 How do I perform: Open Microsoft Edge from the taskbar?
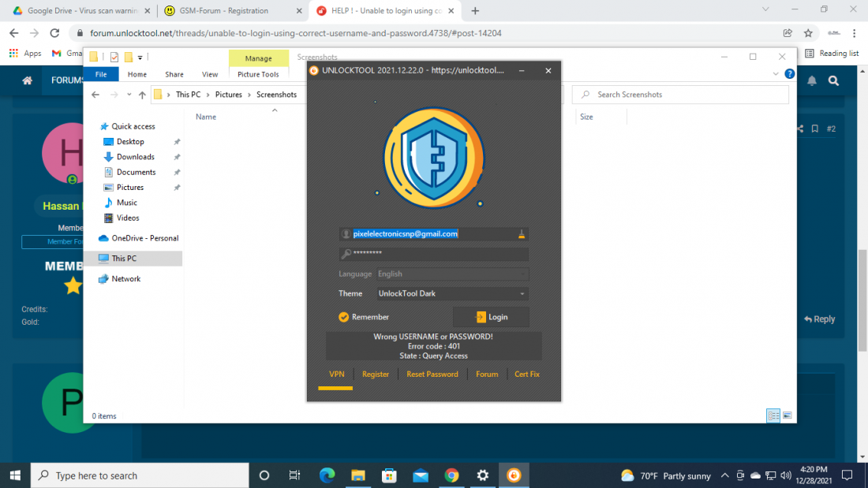pyautogui.click(x=327, y=475)
